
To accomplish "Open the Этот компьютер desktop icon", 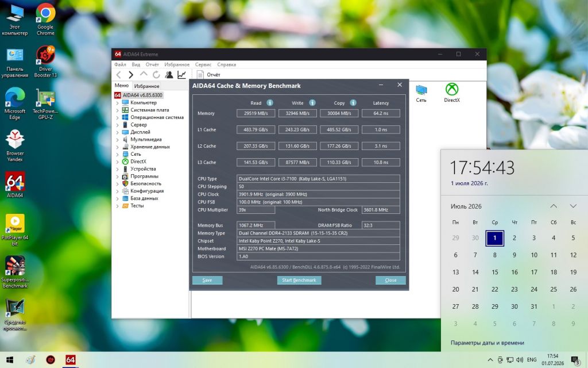I will [14, 20].
